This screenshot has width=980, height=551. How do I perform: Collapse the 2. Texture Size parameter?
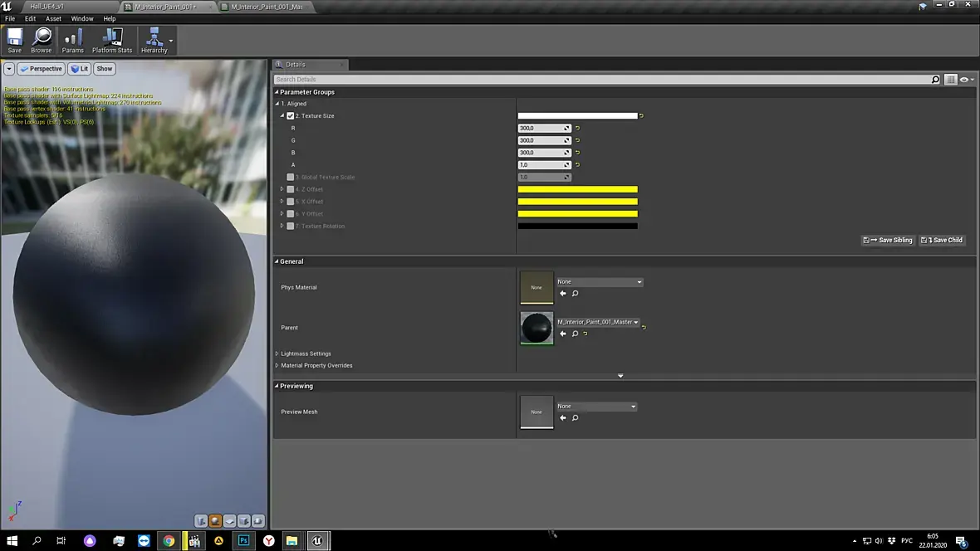pyautogui.click(x=282, y=115)
